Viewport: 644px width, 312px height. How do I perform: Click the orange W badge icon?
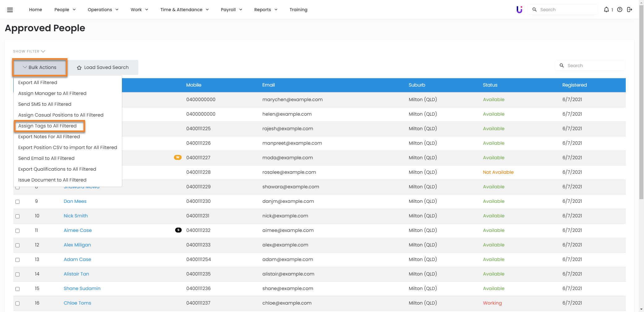pos(178,157)
